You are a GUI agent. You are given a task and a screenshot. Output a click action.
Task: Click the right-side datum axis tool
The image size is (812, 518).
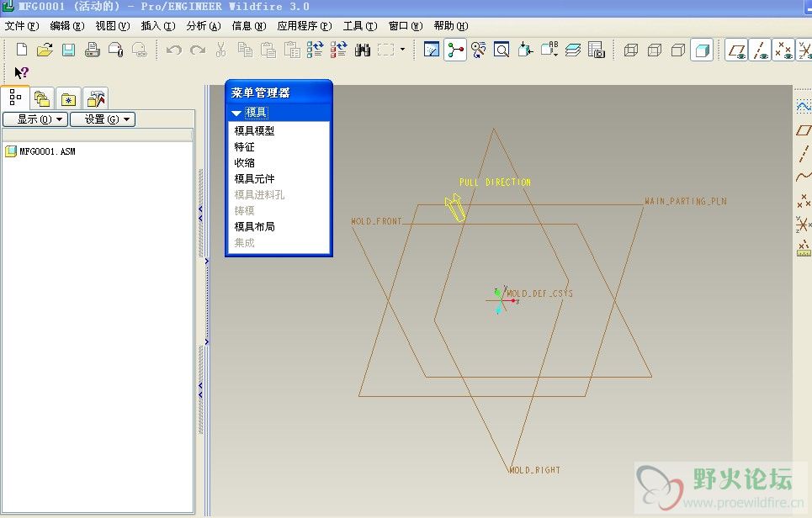coord(804,153)
